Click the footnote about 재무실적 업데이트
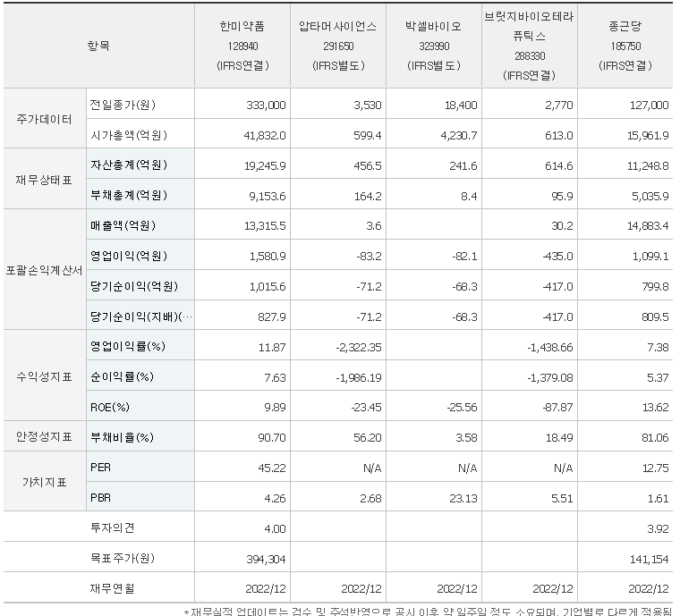Viewport: 680px width, 616px height. point(429,612)
